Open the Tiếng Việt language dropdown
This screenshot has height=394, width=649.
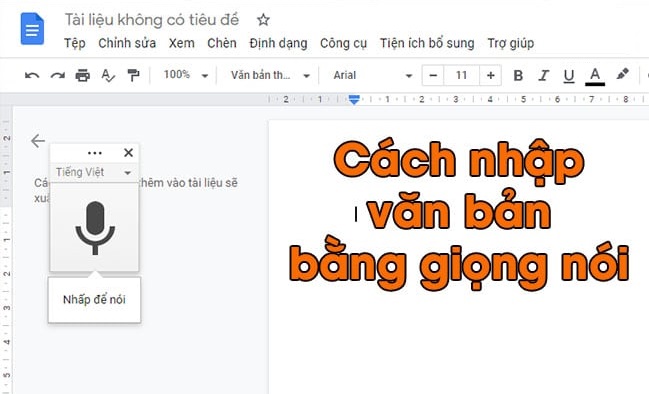point(94,172)
